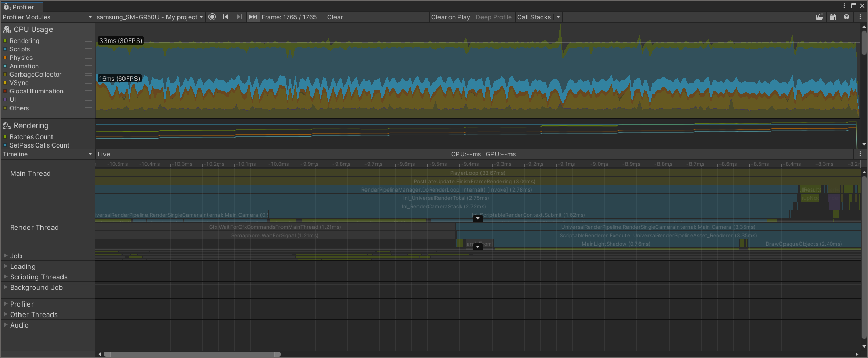Select PostLateUpdate.FinishFrameRendering sample
868x358 pixels.
(x=478, y=181)
